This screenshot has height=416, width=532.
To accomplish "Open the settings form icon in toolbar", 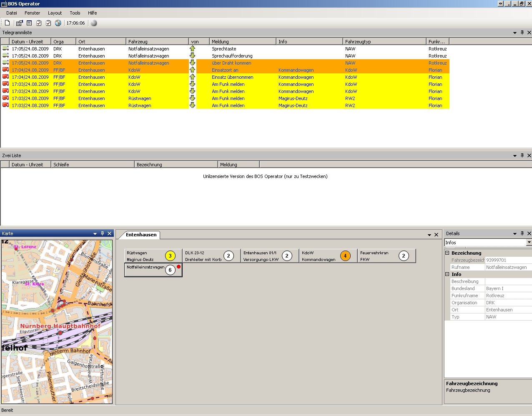I will point(19,23).
